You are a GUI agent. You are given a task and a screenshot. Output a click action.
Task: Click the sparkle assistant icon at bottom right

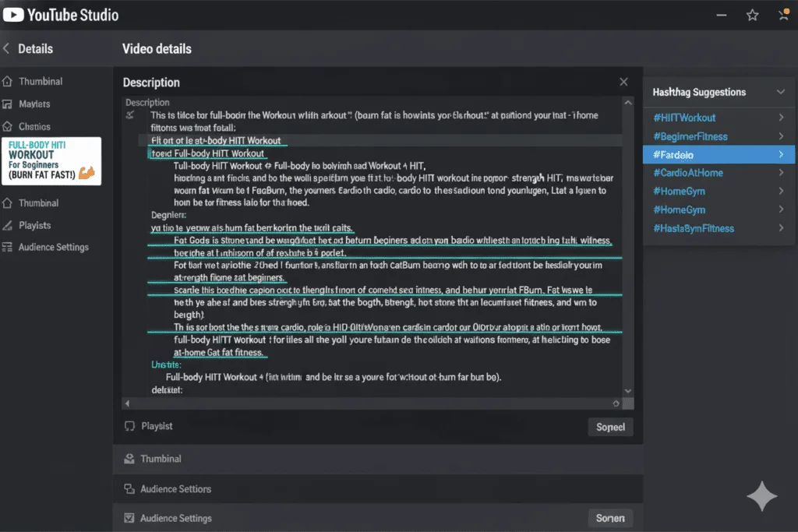pos(762,496)
